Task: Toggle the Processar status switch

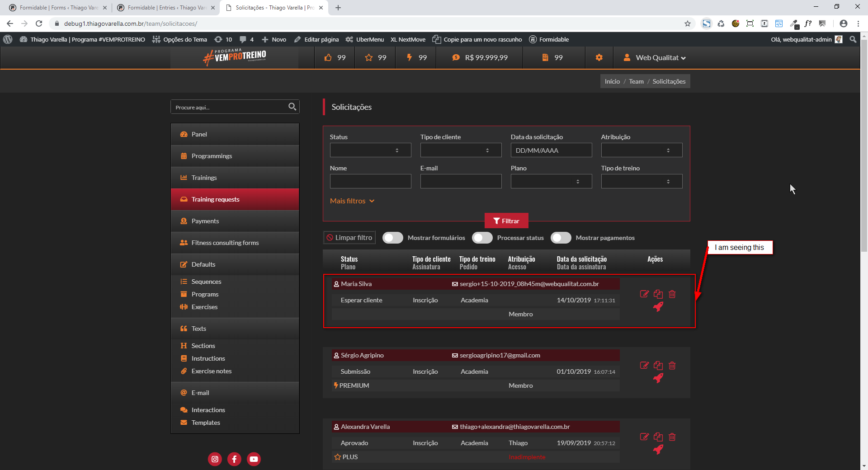Action: tap(482, 238)
